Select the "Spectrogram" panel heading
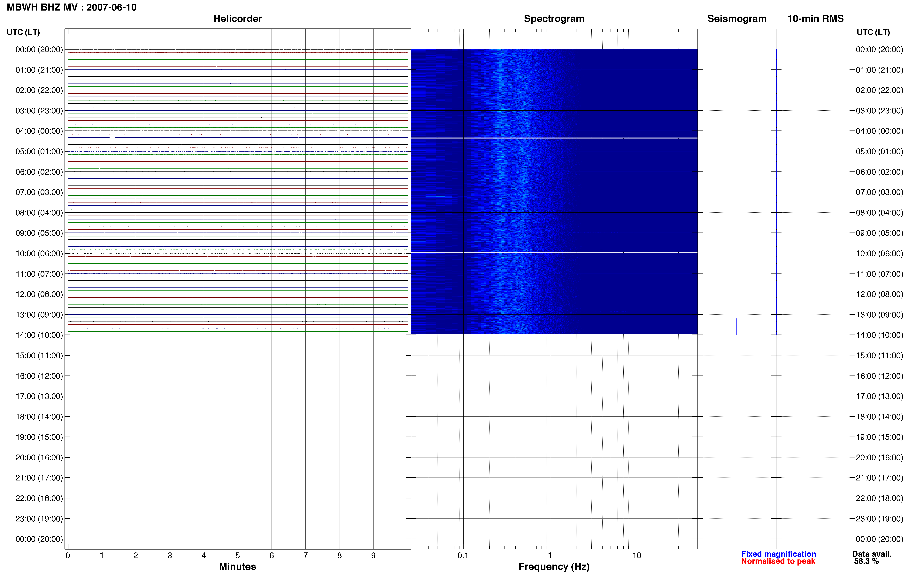The image size is (924, 578). tap(554, 18)
